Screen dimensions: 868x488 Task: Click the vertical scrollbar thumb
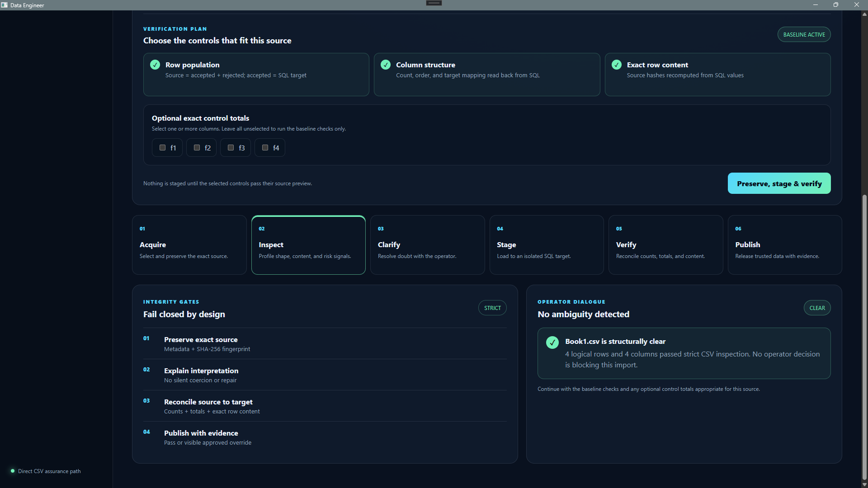click(864, 337)
